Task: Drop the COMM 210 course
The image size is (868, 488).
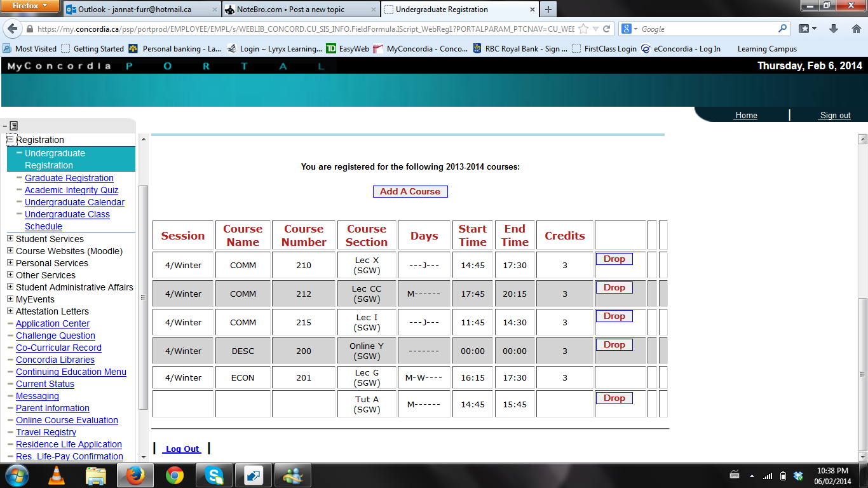Action: [x=614, y=259]
